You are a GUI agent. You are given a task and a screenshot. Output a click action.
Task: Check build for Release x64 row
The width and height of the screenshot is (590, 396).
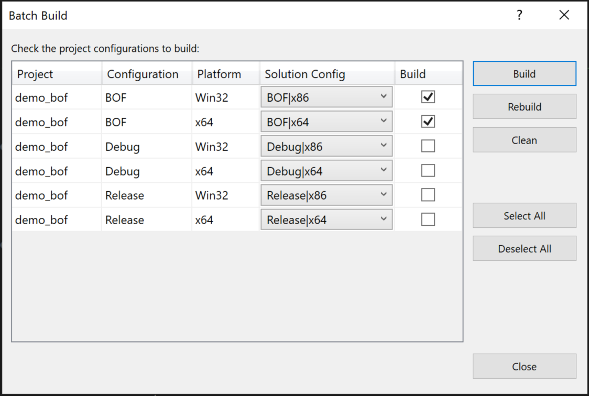click(x=428, y=219)
